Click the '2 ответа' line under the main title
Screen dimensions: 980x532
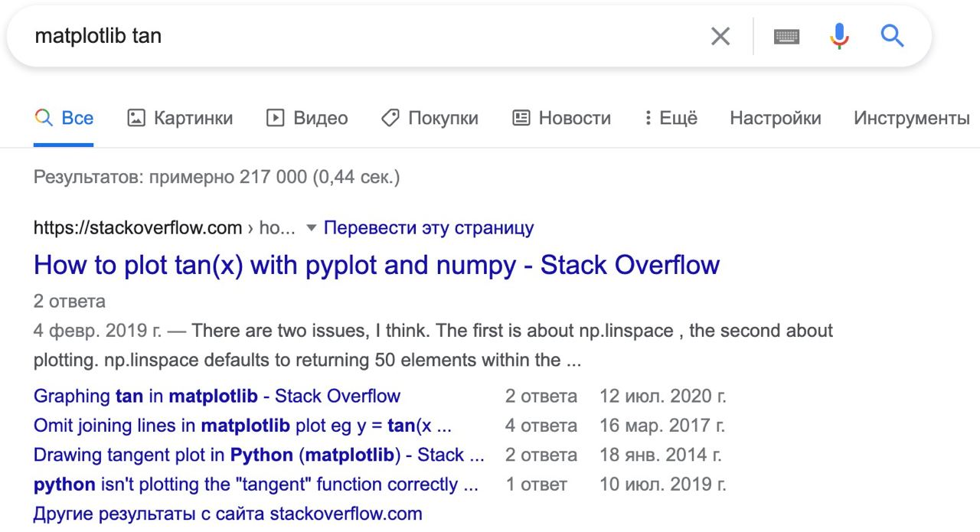[70, 302]
